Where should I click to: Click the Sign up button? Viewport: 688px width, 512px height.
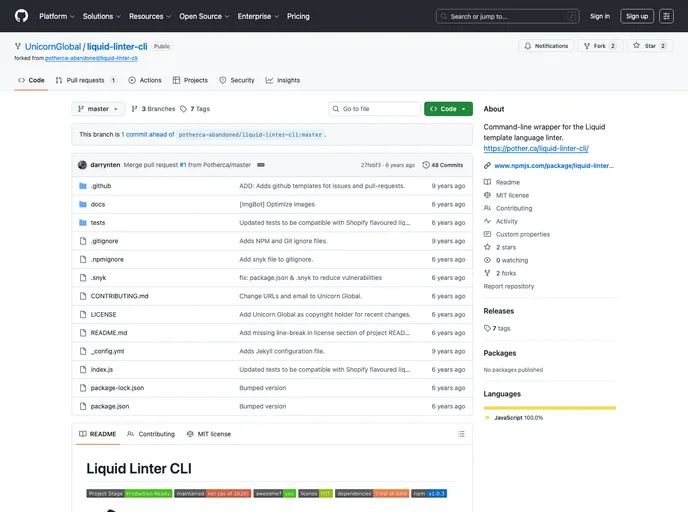coord(636,16)
